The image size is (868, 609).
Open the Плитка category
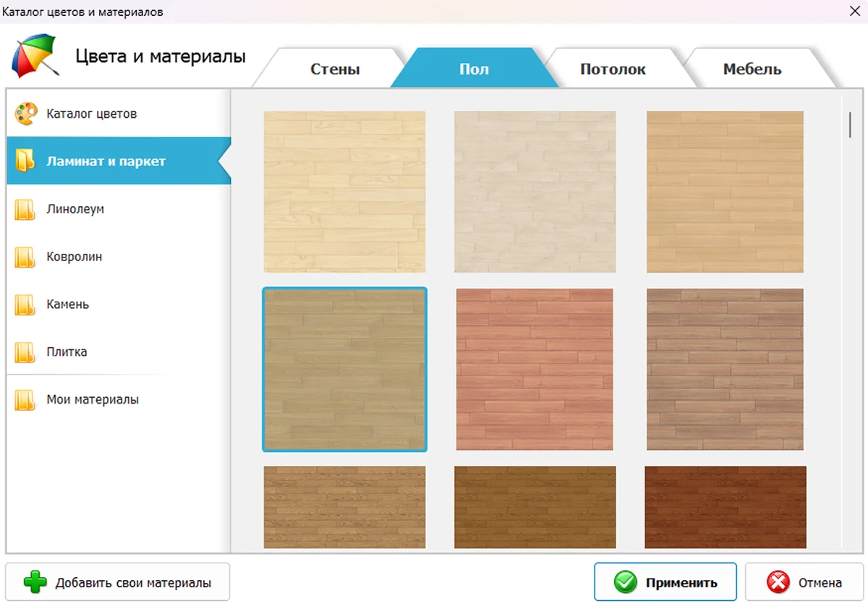tap(119, 352)
